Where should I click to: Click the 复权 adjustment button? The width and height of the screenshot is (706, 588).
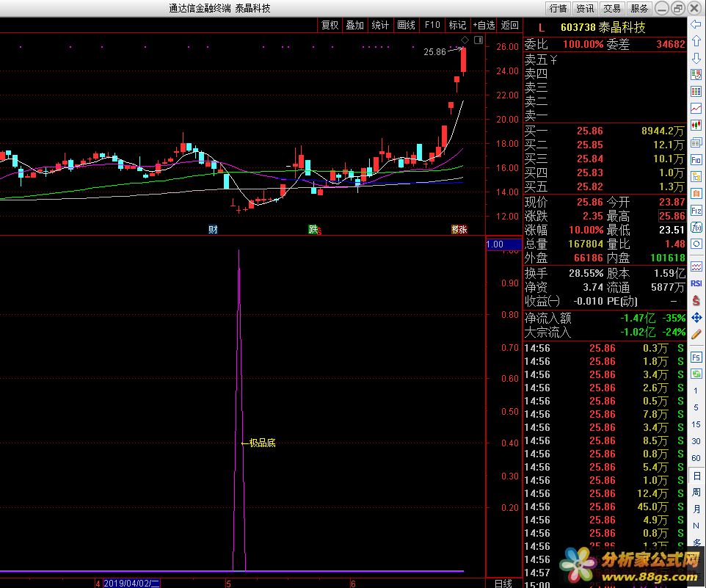pos(330,25)
